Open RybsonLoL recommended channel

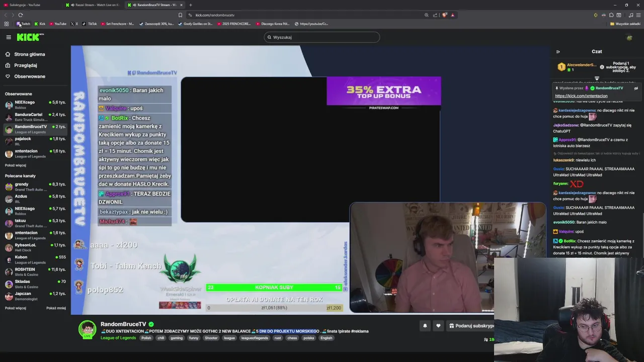point(35,247)
